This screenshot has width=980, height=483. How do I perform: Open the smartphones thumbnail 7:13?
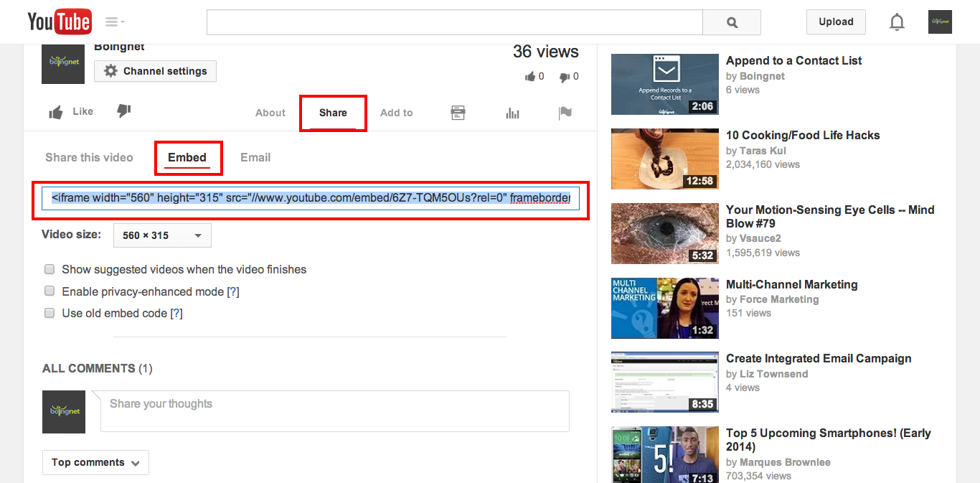(x=665, y=455)
